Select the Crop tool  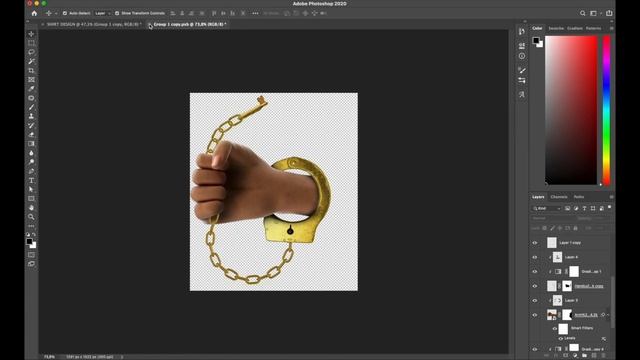(x=31, y=71)
